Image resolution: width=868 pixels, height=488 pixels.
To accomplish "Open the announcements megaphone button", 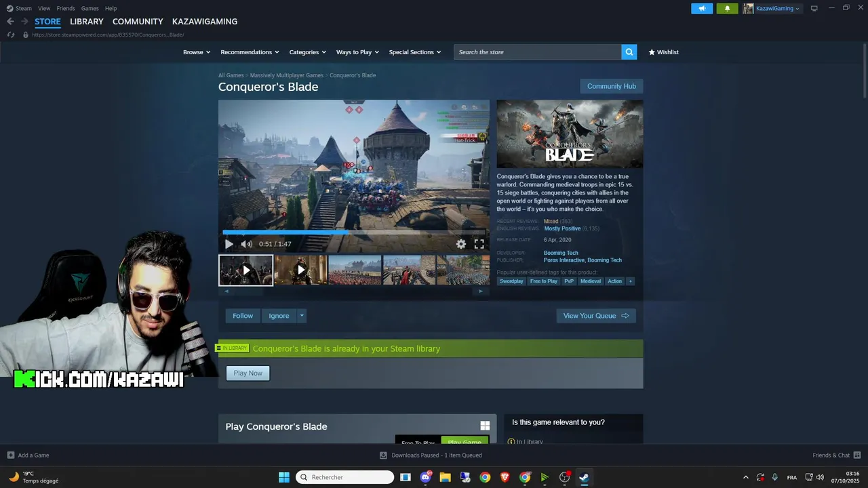I will pyautogui.click(x=702, y=8).
